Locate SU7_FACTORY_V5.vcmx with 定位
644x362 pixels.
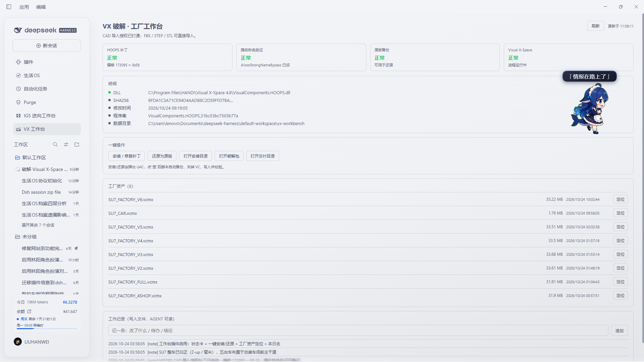(x=621, y=227)
